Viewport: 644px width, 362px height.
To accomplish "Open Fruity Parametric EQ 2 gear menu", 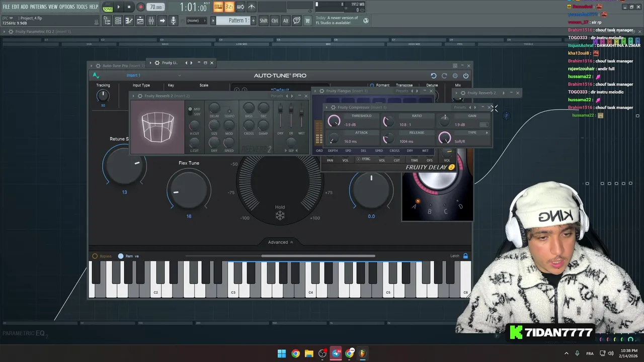I will click(11, 32).
